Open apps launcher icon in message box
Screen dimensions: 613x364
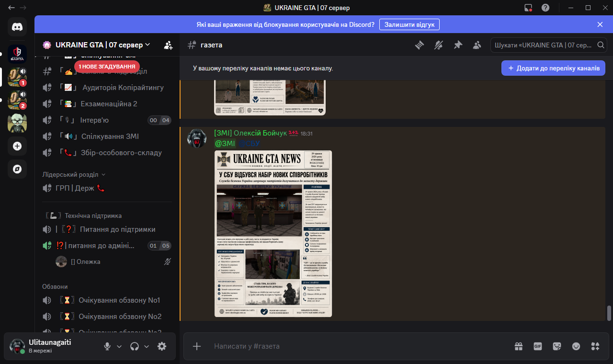[x=595, y=346]
